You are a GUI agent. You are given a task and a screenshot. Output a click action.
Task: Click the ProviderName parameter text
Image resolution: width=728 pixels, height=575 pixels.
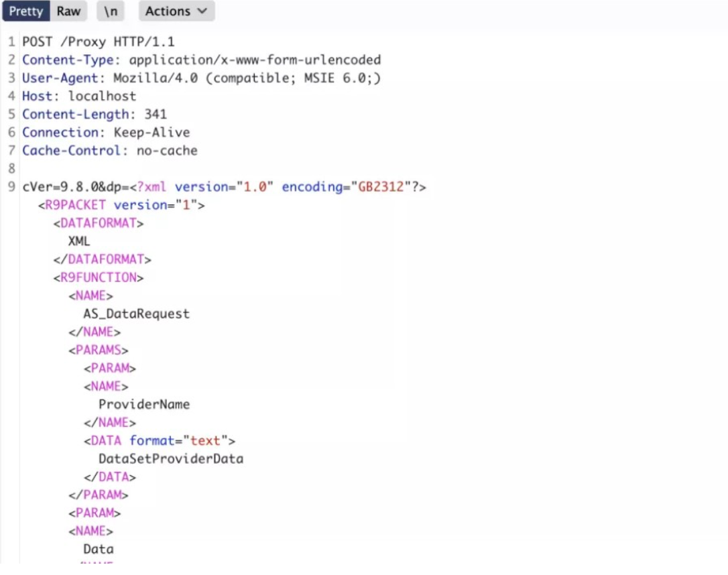tap(144, 405)
